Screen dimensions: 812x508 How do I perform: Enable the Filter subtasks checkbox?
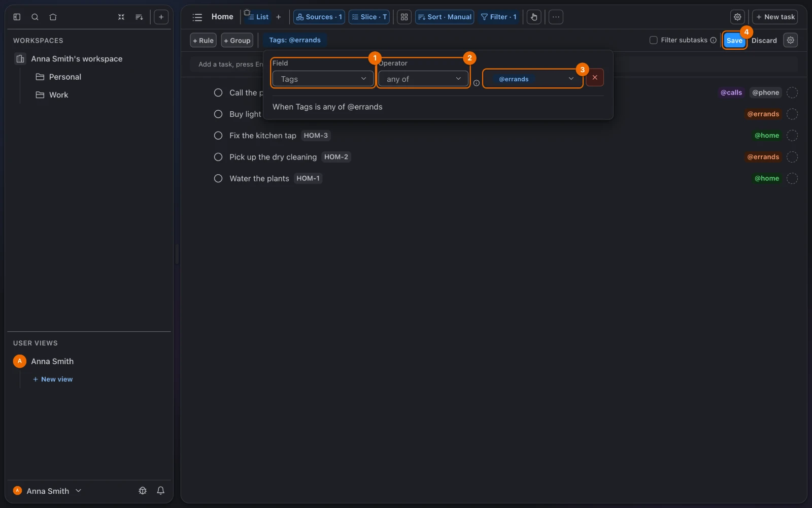click(x=654, y=40)
